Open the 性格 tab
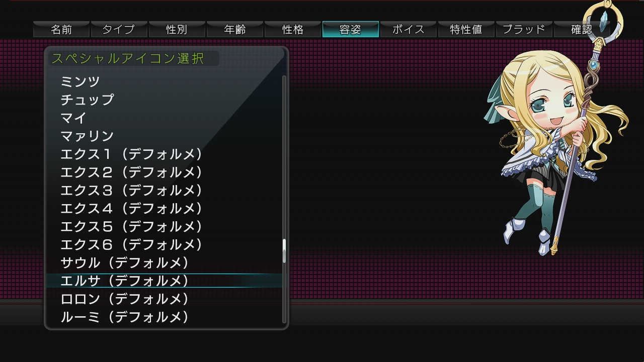 pos(293,29)
